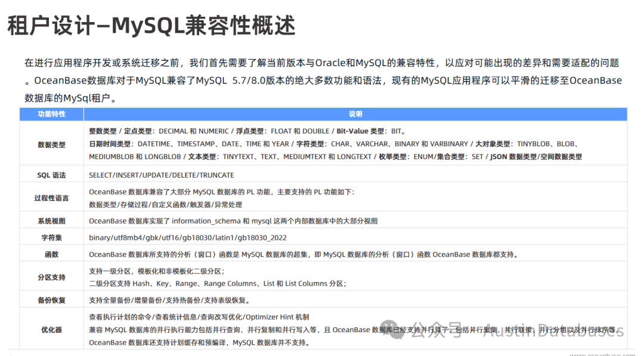
Task: Select the "SQL 语法" row label
Action: point(52,175)
